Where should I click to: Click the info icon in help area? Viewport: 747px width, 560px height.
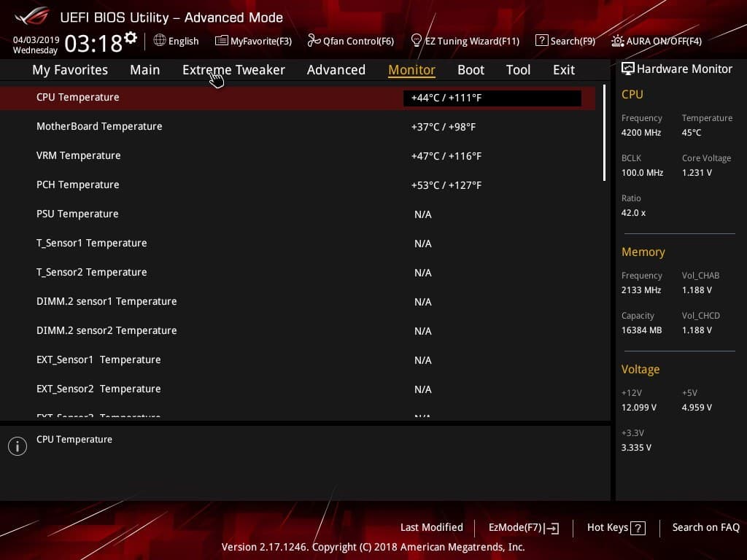(18, 446)
